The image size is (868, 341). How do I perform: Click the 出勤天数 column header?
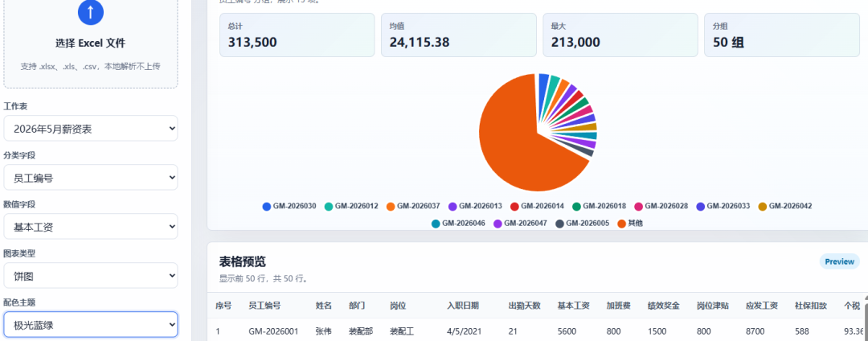point(524,306)
